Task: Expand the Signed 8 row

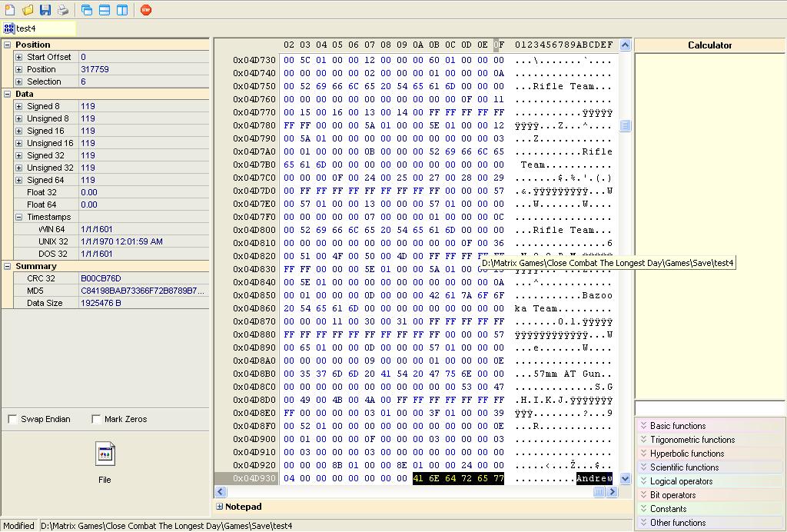Action: (x=19, y=106)
